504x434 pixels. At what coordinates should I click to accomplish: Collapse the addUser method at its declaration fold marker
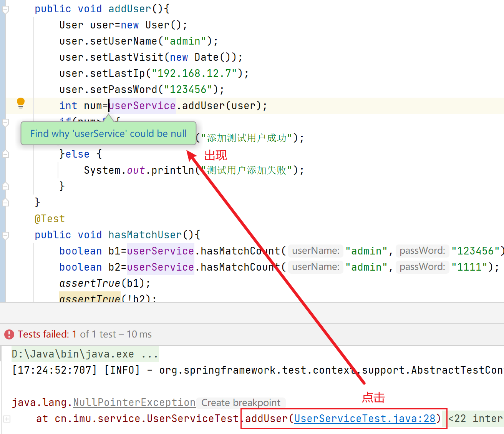tap(5, 9)
